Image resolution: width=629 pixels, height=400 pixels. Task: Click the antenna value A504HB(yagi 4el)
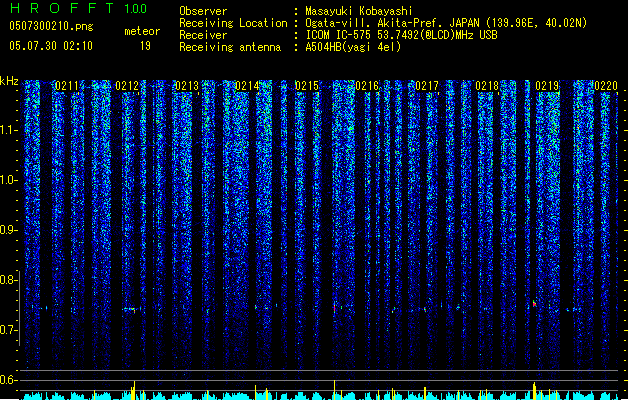click(353, 47)
